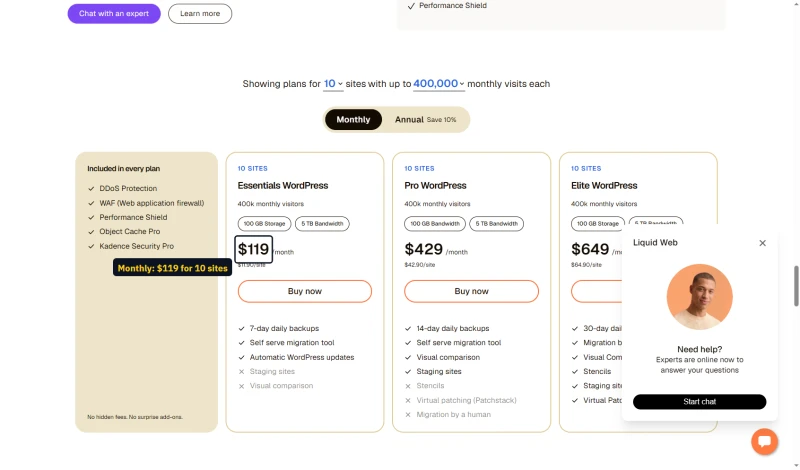Click checkmark beside Performance Shield in included list
Screen dimensions: 800x470
91,217
